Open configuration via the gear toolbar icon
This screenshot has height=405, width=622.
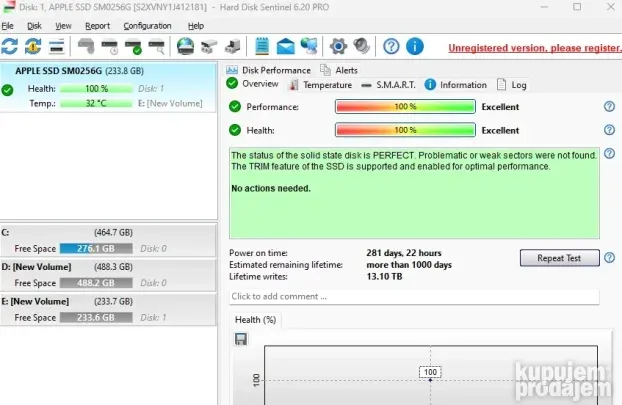coord(338,46)
